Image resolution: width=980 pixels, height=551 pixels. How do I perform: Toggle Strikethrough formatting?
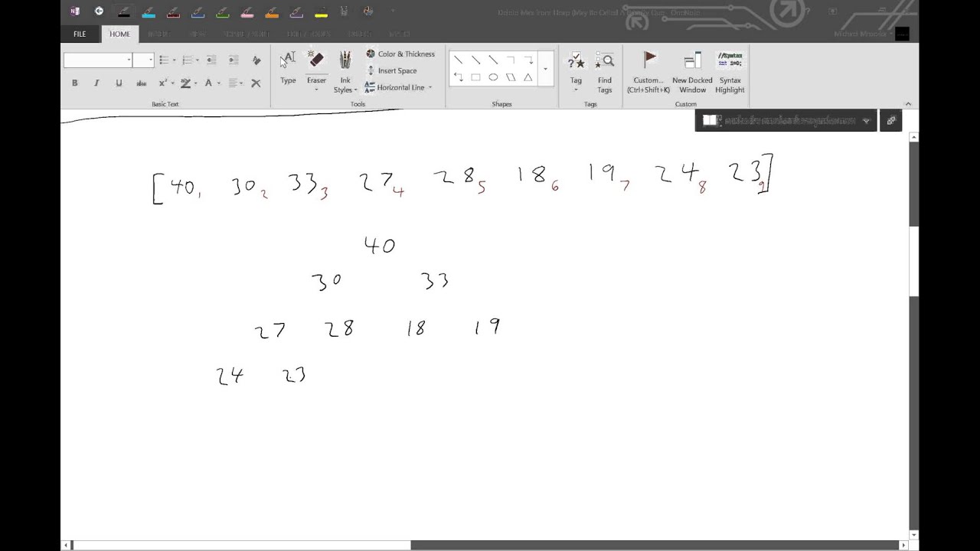point(141,83)
